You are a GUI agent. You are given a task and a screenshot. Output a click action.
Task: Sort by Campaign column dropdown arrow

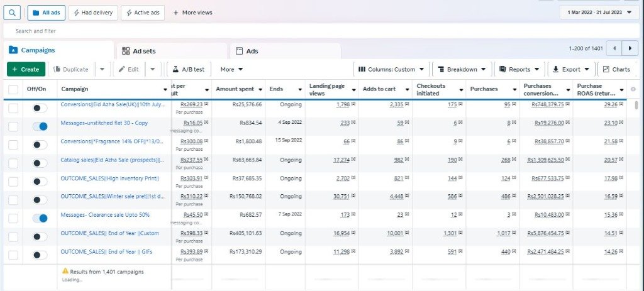[166, 89]
